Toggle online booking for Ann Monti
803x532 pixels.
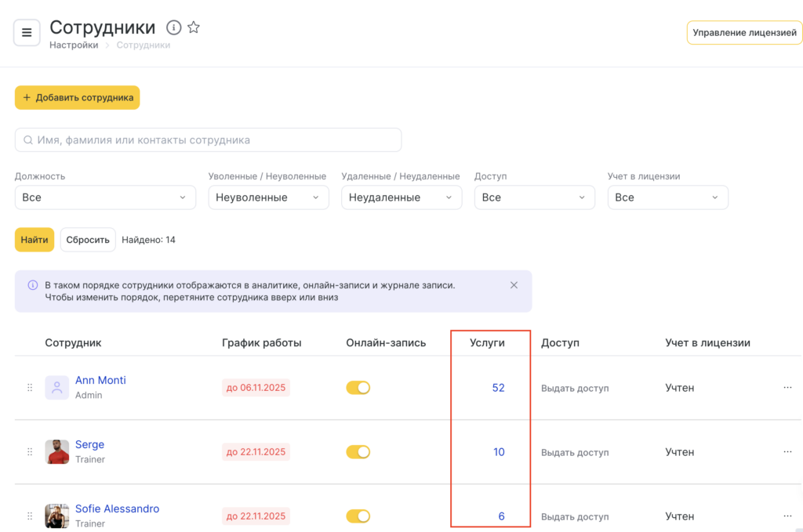[x=358, y=388]
